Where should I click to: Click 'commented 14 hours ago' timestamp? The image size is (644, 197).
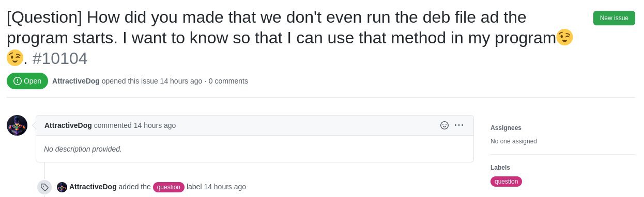pyautogui.click(x=135, y=125)
